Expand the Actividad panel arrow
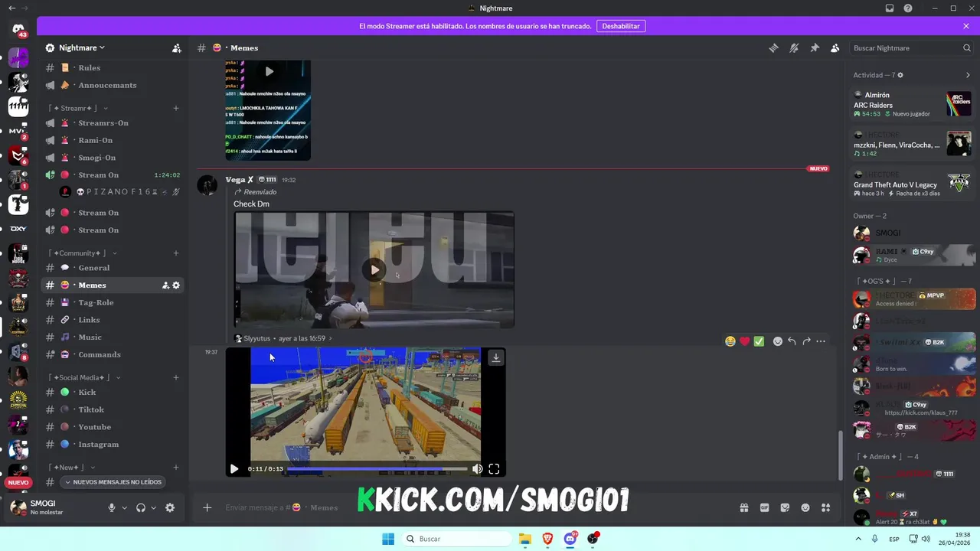 [968, 75]
